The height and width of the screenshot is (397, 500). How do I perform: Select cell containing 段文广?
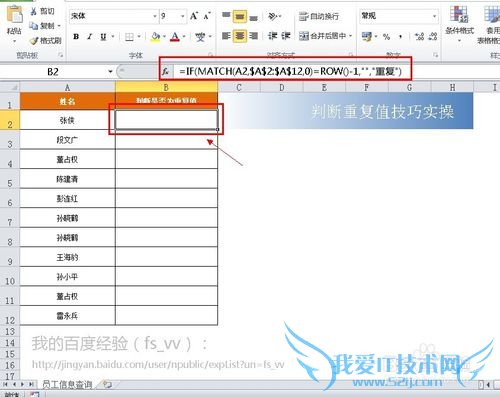pyautogui.click(x=67, y=140)
